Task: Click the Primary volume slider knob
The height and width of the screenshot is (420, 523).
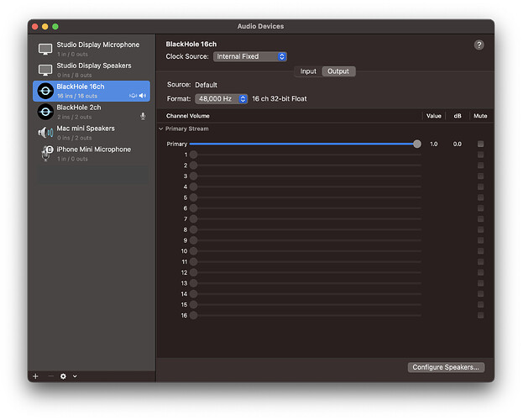Action: tap(417, 144)
